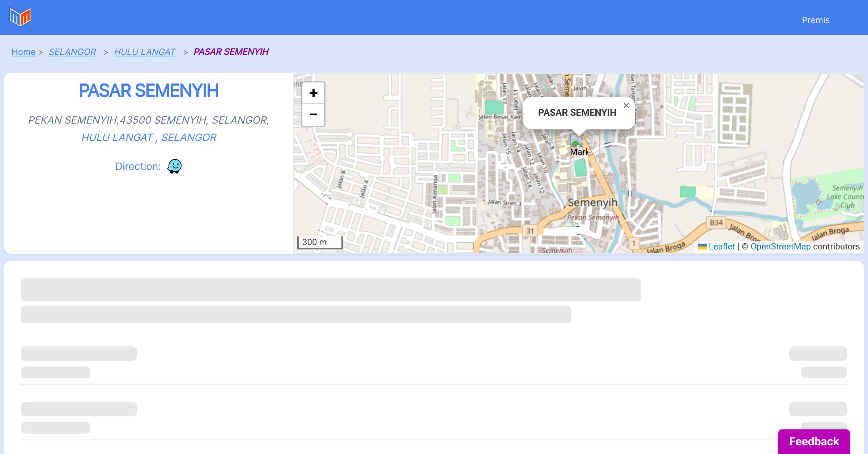Zoom in on the map
Viewport: 868px width, 454px height.
[x=313, y=93]
